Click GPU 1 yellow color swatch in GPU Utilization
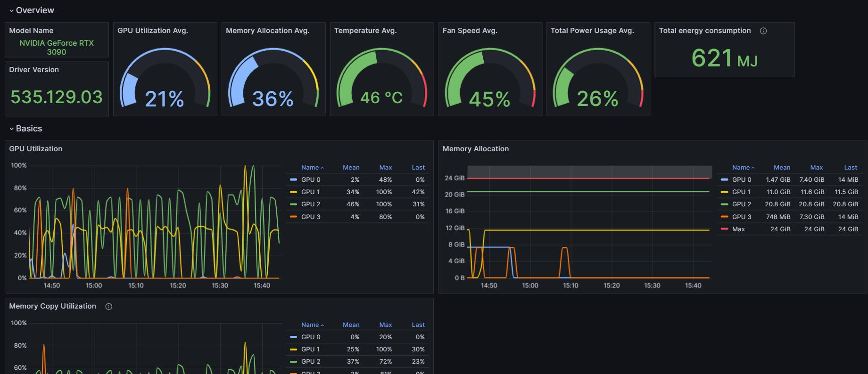Screen dimensions: 868x374 294,192
